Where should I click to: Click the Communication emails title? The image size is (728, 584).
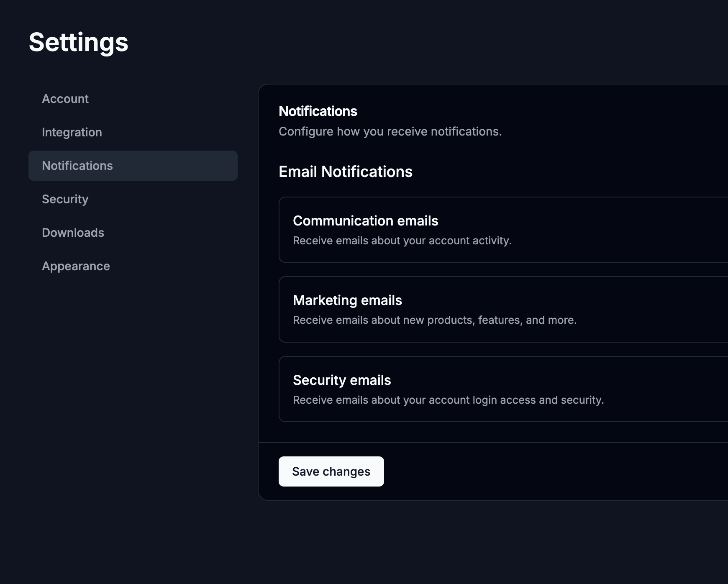tap(365, 221)
